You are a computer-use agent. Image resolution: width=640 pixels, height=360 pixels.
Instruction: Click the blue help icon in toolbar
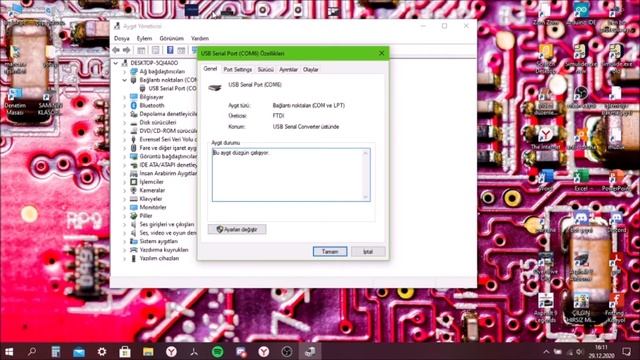[170, 50]
